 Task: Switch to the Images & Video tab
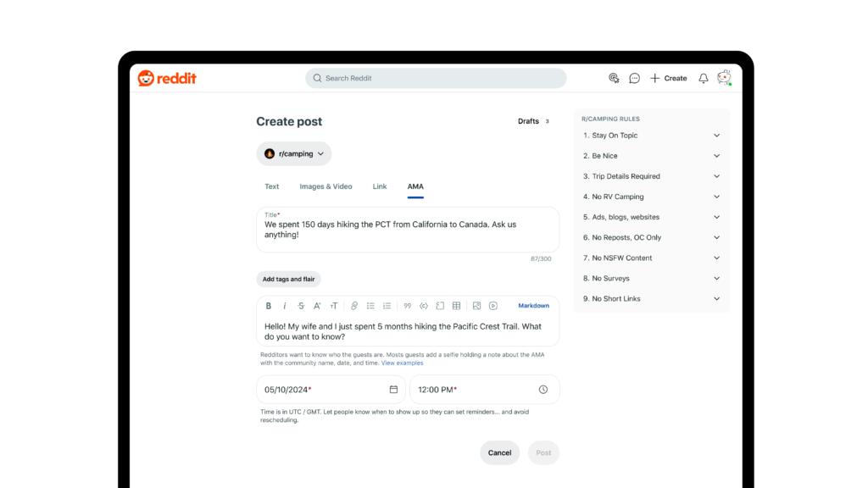point(325,186)
